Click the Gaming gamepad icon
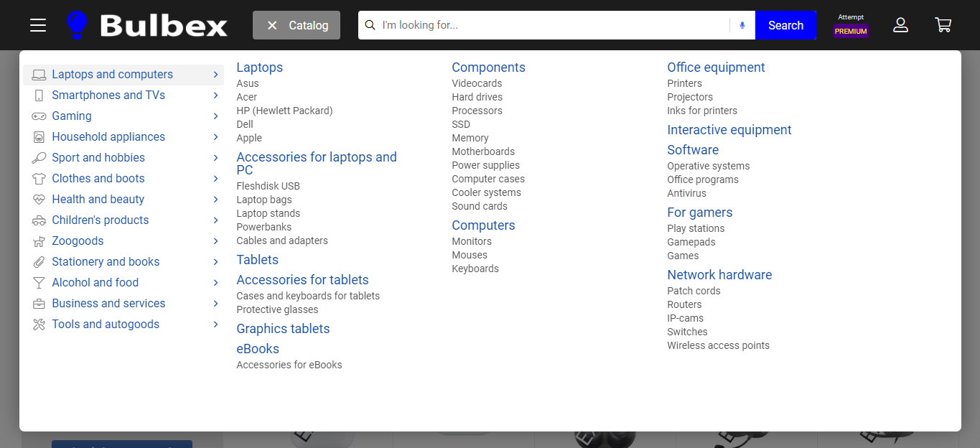This screenshot has width=980, height=448. click(39, 116)
